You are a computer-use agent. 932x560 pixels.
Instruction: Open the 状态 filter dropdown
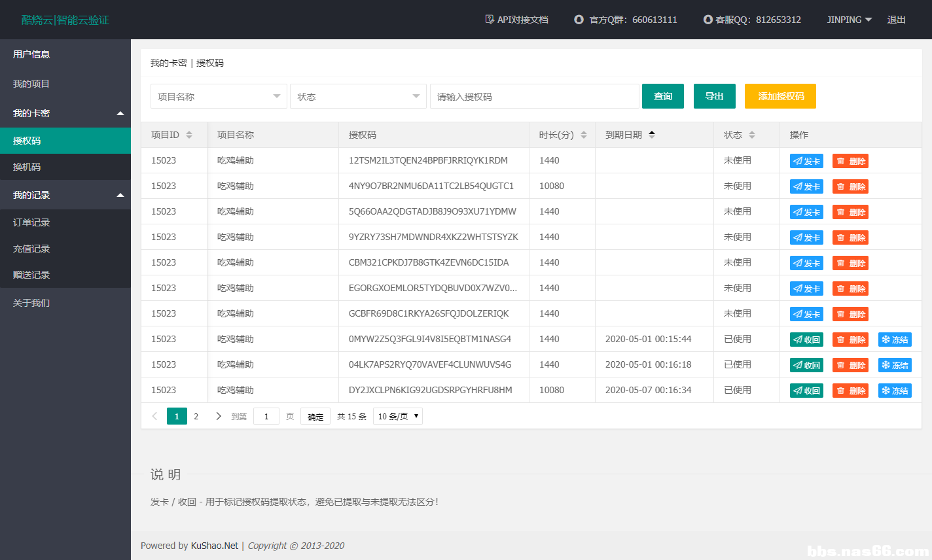coord(358,96)
